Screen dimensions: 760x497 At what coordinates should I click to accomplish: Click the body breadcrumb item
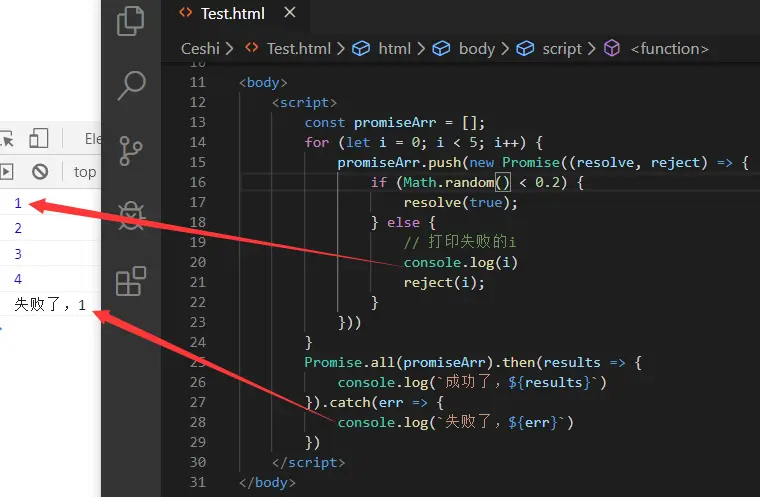pyautogui.click(x=476, y=48)
